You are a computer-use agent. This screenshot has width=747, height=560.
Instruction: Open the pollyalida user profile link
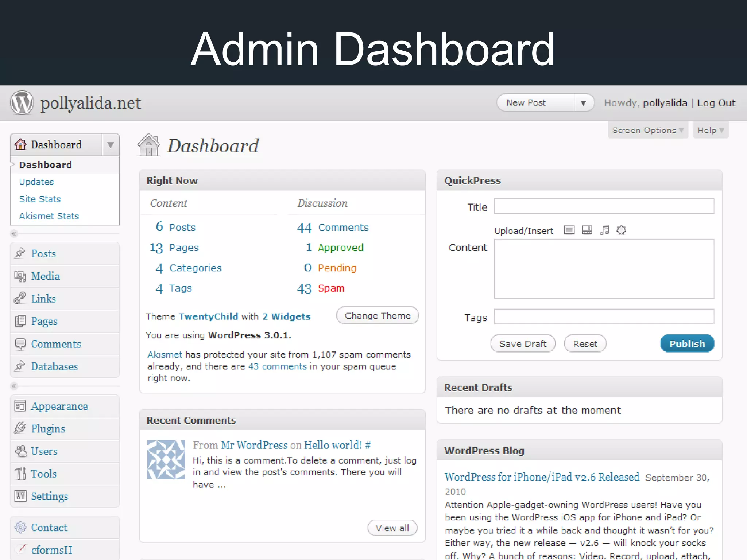pyautogui.click(x=665, y=103)
